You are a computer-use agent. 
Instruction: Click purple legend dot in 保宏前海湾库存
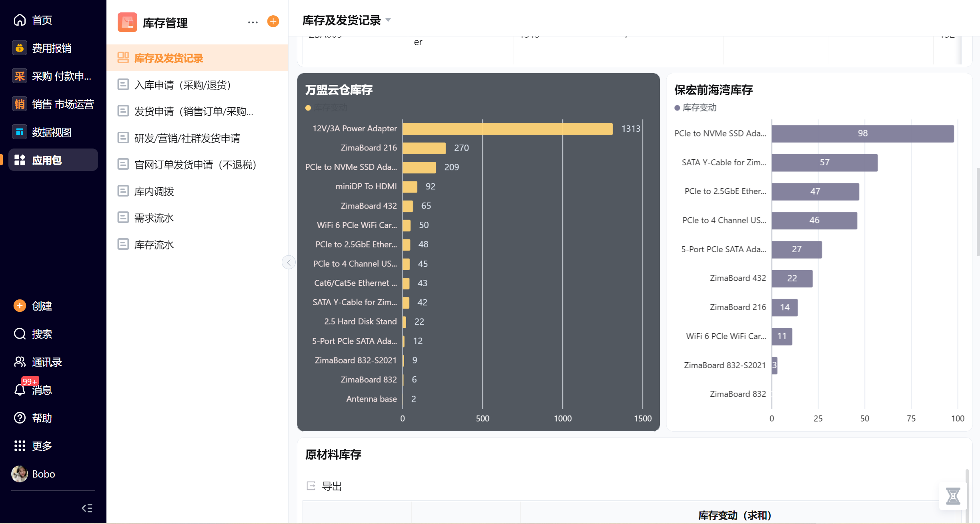tap(677, 108)
